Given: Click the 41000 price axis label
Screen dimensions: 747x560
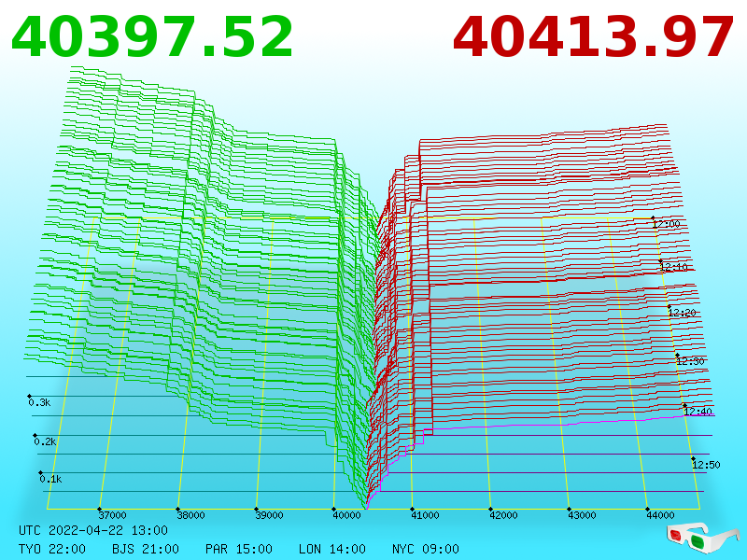Looking at the screenshot, I should [425, 515].
